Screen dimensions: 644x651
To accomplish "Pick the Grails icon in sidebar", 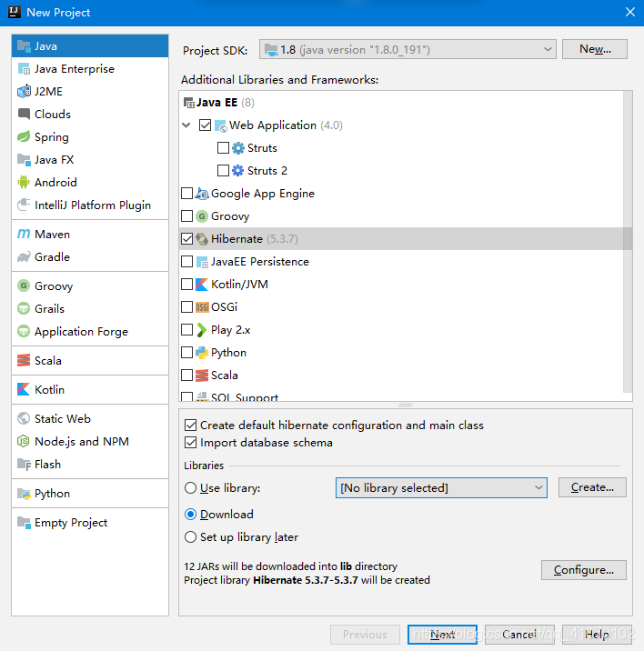I will point(24,308).
